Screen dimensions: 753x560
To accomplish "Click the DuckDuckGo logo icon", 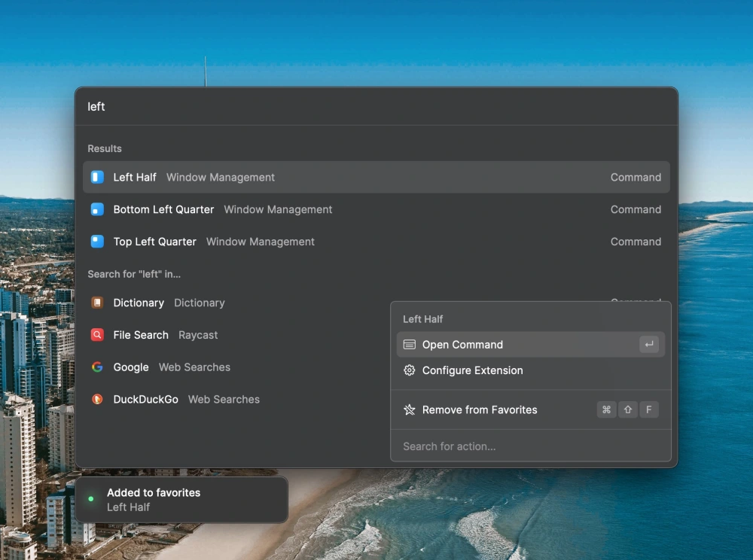I will pyautogui.click(x=97, y=399).
